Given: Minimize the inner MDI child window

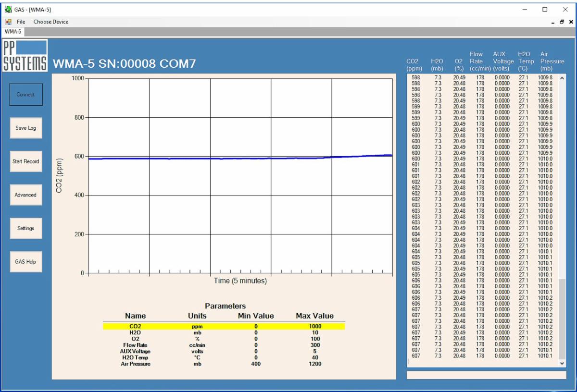Looking at the screenshot, I should click(553, 22).
